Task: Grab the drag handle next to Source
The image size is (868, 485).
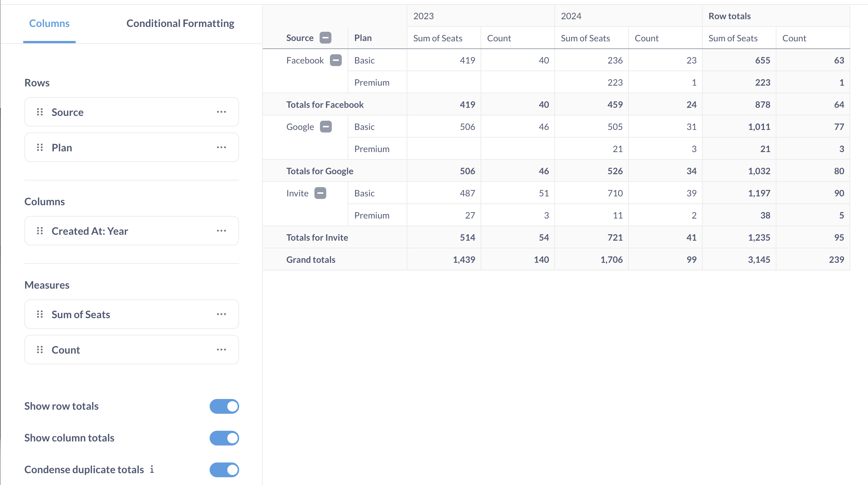Action: click(x=39, y=112)
